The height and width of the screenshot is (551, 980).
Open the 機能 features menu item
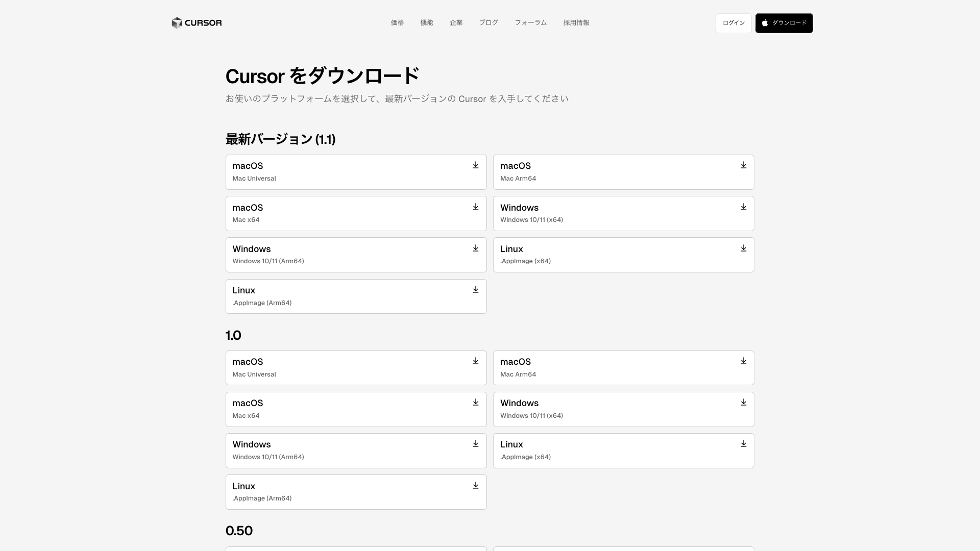[427, 23]
